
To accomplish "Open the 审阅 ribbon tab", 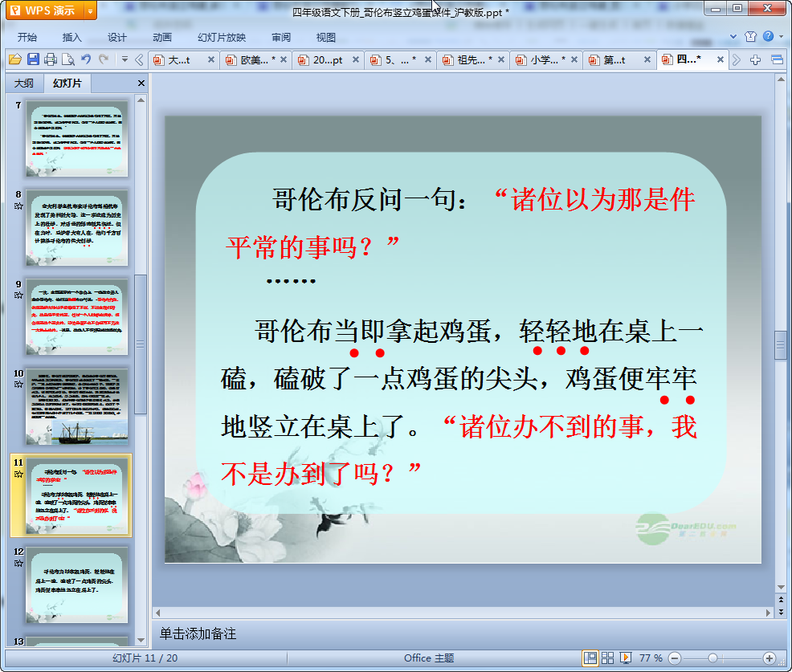I will click(281, 38).
